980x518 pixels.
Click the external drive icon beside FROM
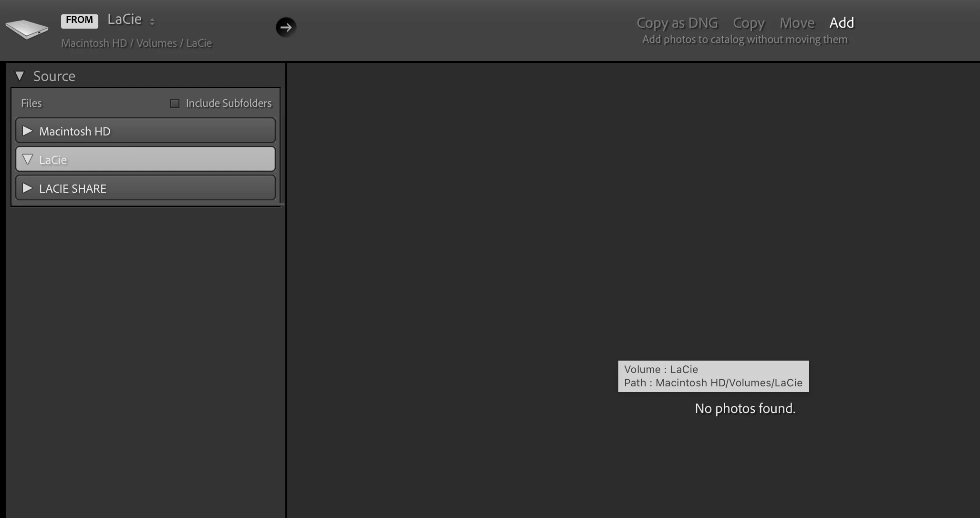pos(27,29)
